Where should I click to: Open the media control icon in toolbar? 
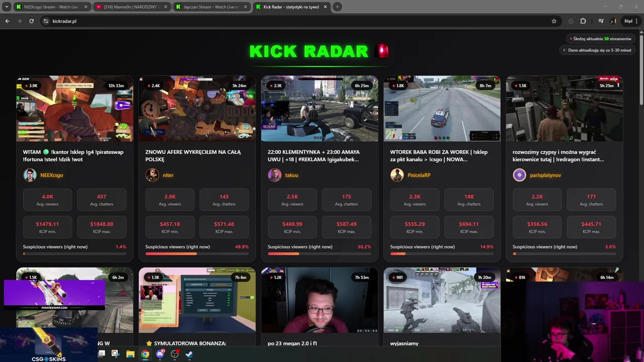(601, 21)
